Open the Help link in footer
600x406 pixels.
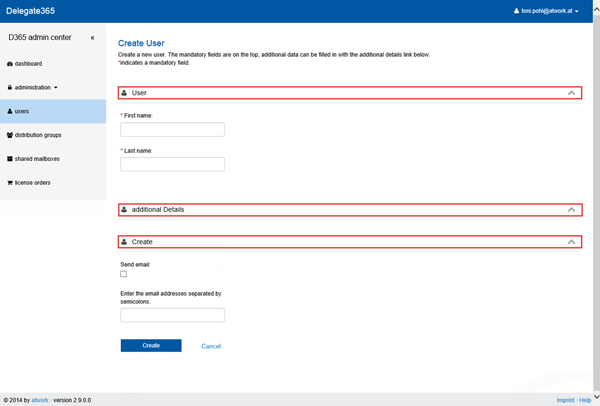(586, 400)
